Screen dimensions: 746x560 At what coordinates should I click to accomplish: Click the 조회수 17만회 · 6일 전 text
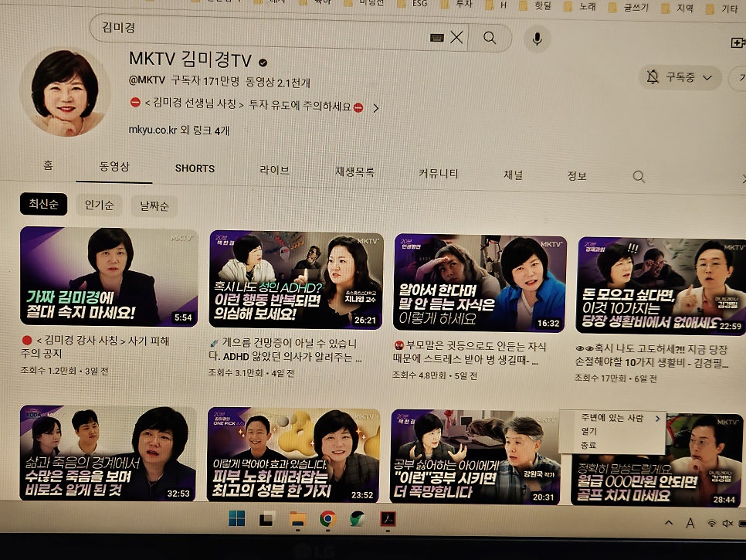[x=616, y=378]
